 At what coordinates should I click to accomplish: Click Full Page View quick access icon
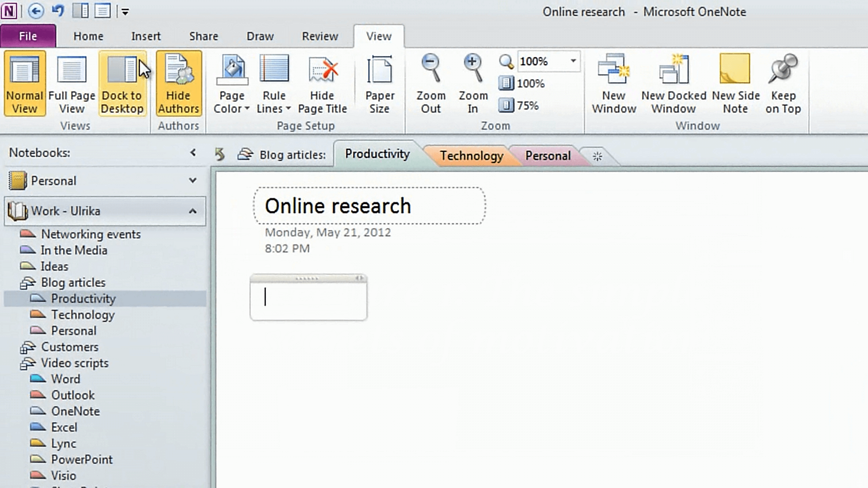(x=103, y=11)
